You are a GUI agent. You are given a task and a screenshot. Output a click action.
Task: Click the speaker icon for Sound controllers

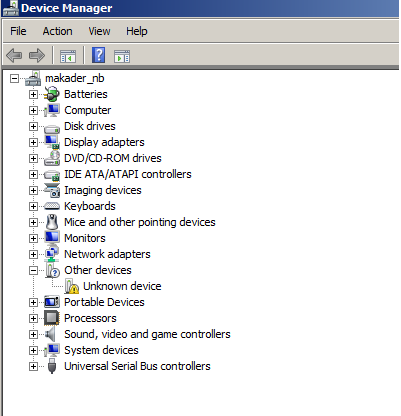point(50,334)
